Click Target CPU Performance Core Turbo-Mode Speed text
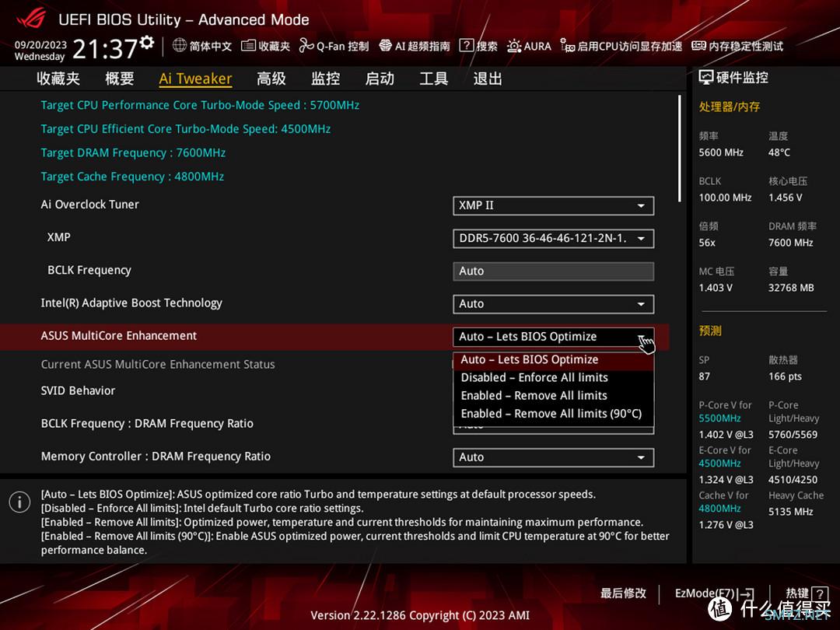 coord(200,105)
